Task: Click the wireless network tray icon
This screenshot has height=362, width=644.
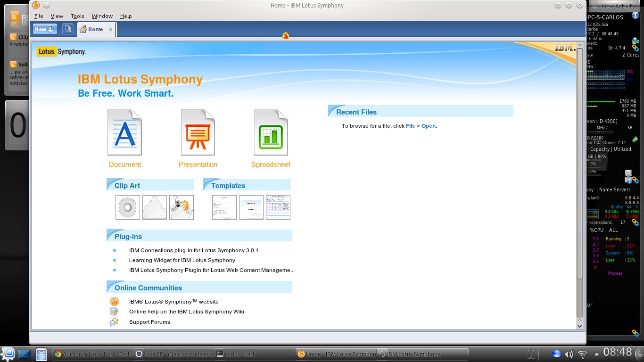Action: pos(582,354)
